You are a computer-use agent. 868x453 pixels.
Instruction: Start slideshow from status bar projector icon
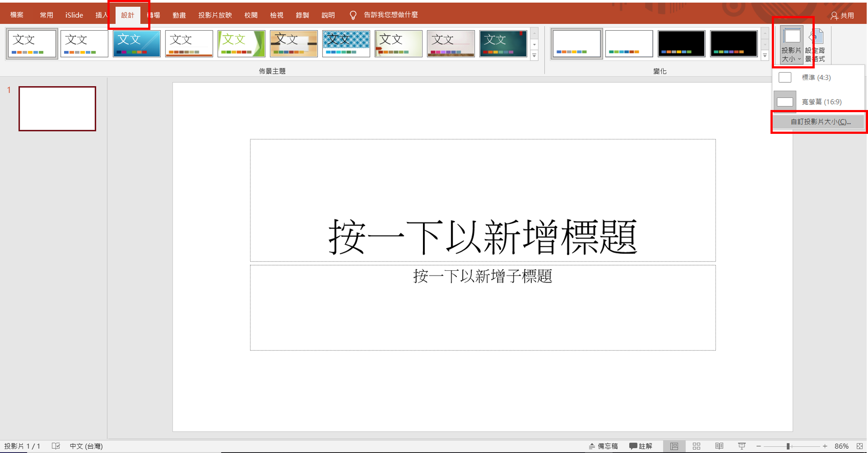click(x=742, y=446)
